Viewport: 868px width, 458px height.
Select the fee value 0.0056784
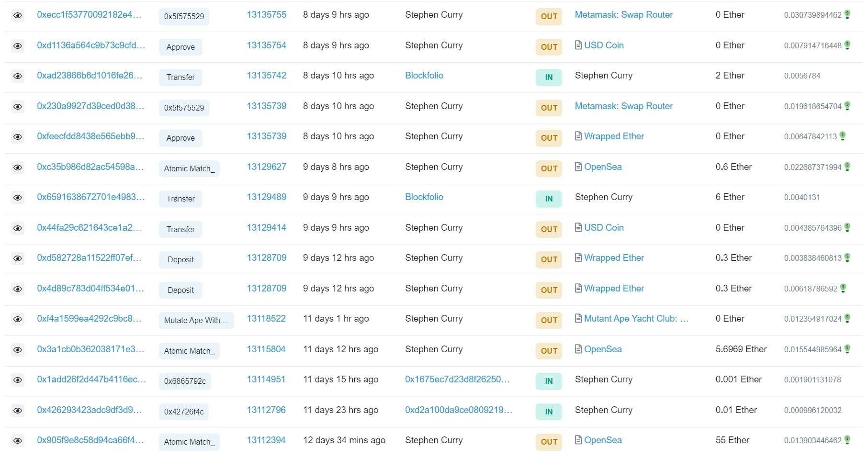(802, 76)
